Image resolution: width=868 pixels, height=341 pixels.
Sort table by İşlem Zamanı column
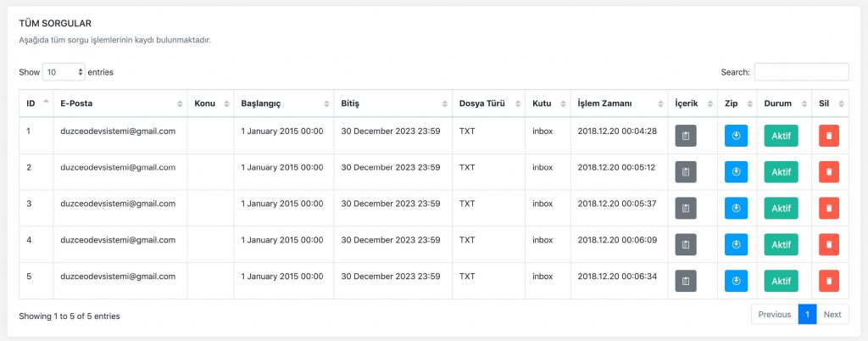620,103
